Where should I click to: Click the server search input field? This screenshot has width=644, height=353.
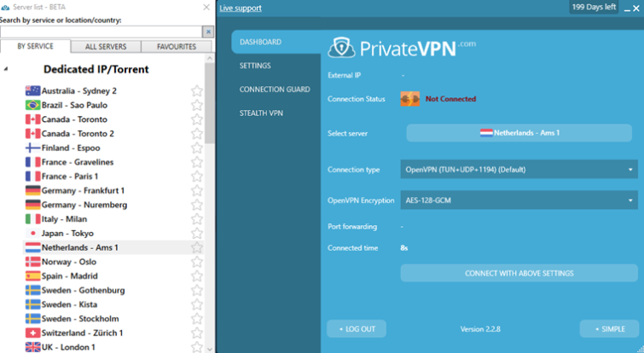pyautogui.click(x=101, y=32)
